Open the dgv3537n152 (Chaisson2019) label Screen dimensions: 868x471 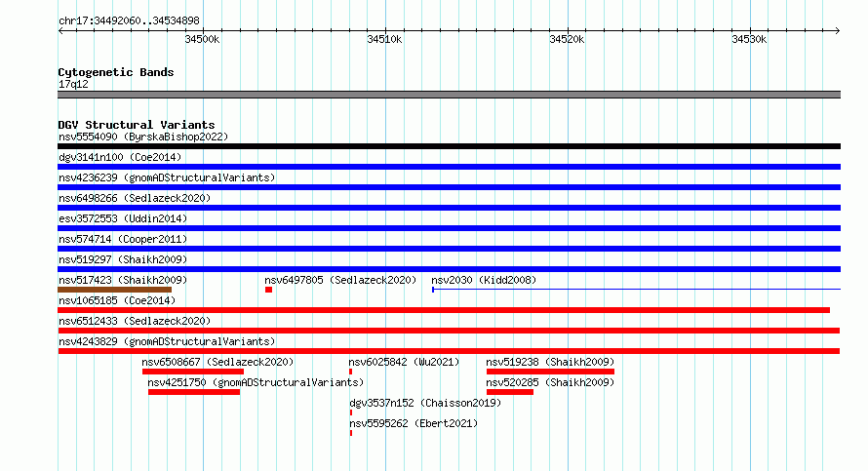[x=425, y=403]
